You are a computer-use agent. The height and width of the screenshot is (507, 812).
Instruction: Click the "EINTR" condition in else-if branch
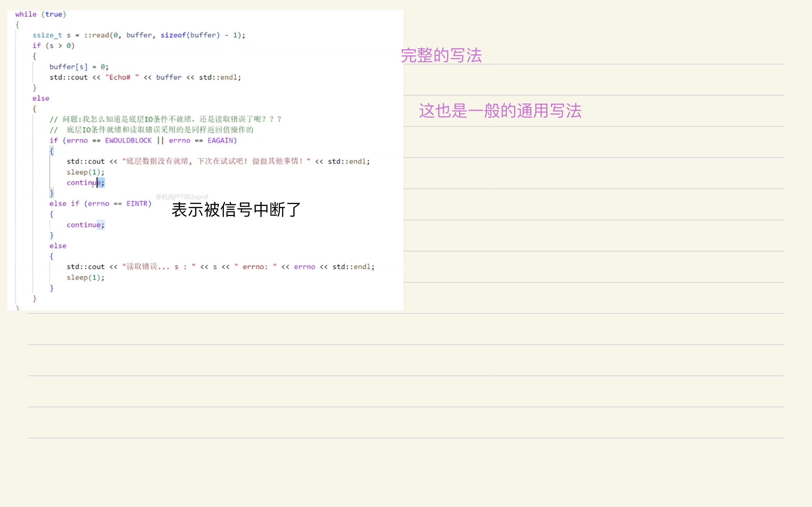(137, 203)
